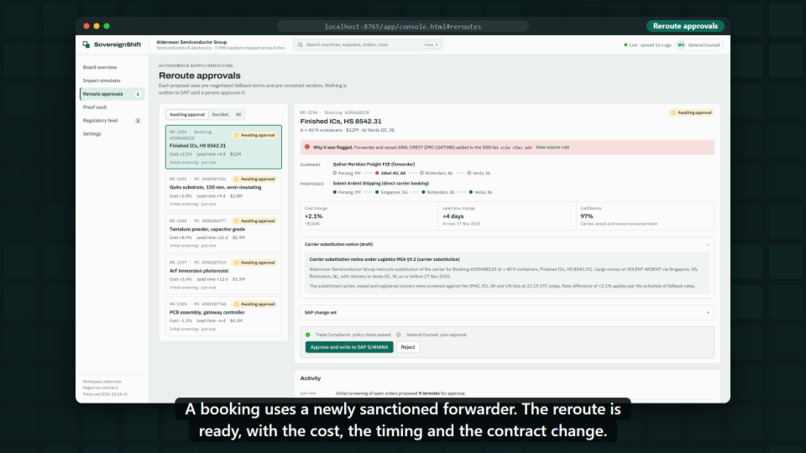Click the 'Aldermoor Semiconductor Group' header text

click(191, 42)
